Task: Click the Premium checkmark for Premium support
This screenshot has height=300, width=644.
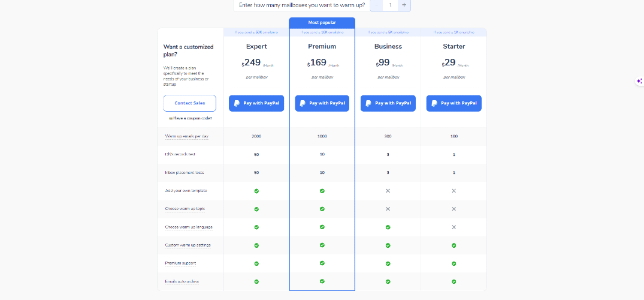Action: coord(322,263)
